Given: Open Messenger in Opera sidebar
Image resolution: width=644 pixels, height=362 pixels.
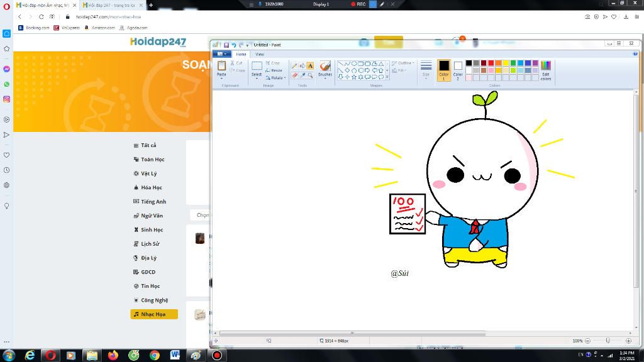Looking at the screenshot, I should [x=6, y=69].
